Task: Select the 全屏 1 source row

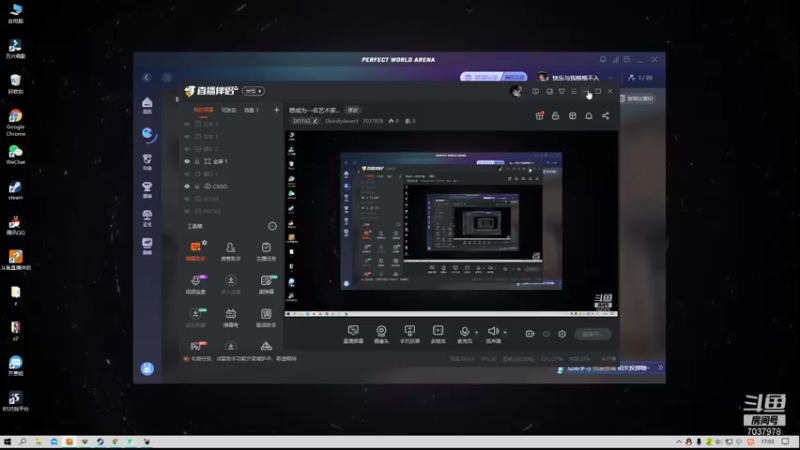Action: point(230,161)
